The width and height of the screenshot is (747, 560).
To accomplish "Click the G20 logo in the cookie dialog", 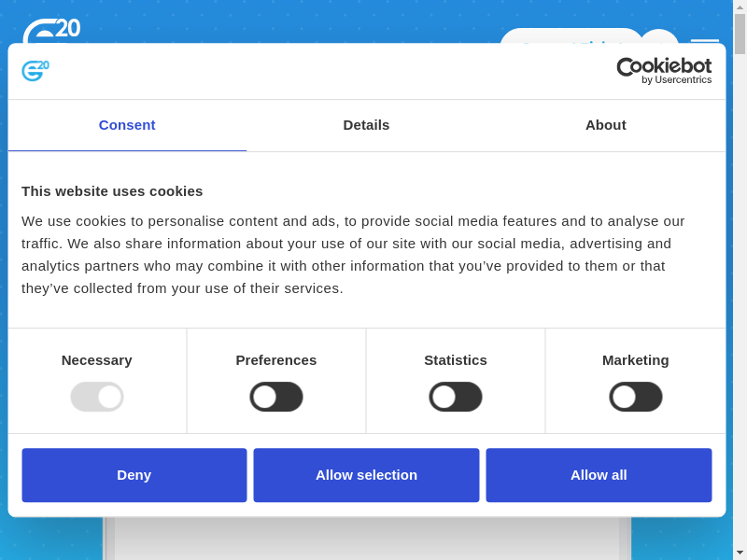I will [x=35, y=71].
